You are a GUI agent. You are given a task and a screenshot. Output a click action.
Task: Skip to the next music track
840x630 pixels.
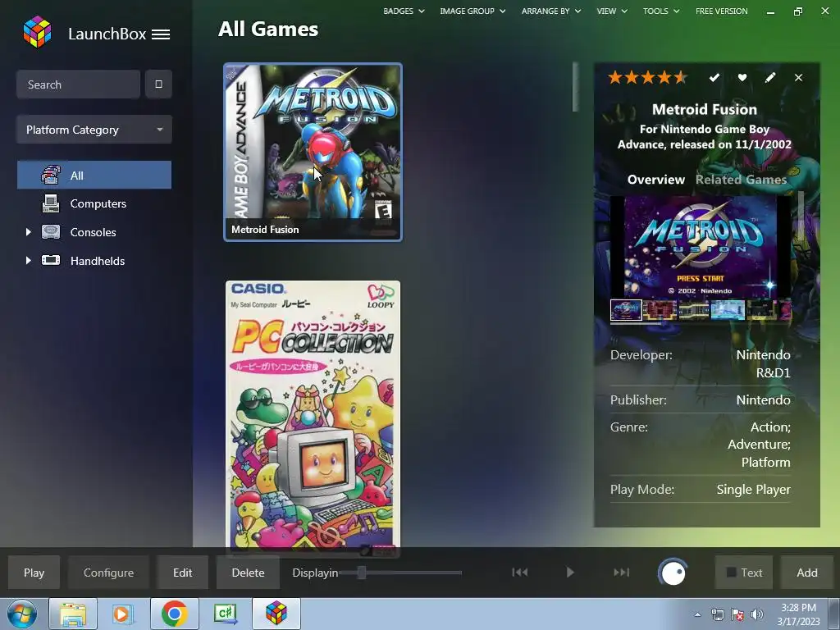point(621,572)
